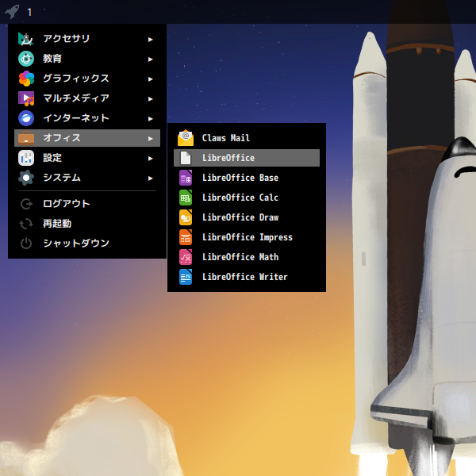Launch LibreOffice Base
The image size is (476, 476).
247,178
